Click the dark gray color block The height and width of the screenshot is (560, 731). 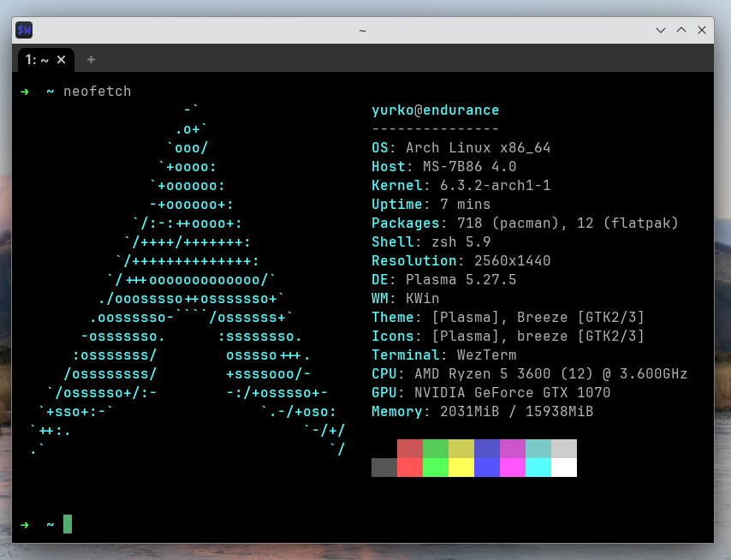coord(384,468)
